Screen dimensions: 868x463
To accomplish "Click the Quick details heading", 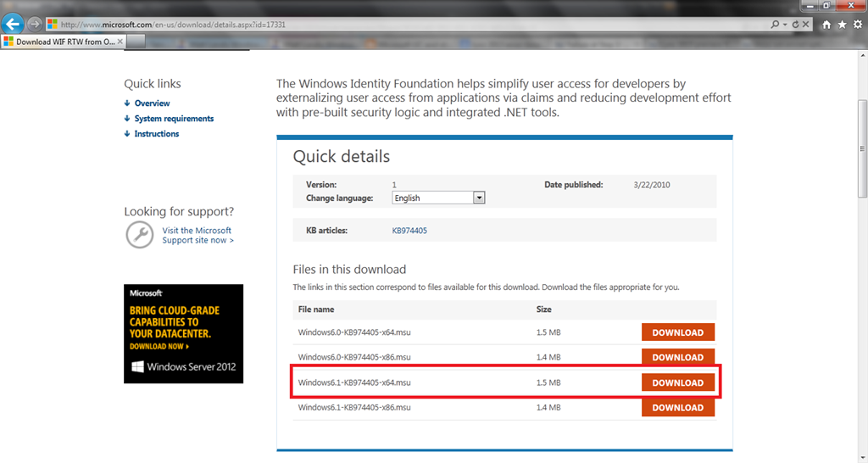I will tap(341, 157).
